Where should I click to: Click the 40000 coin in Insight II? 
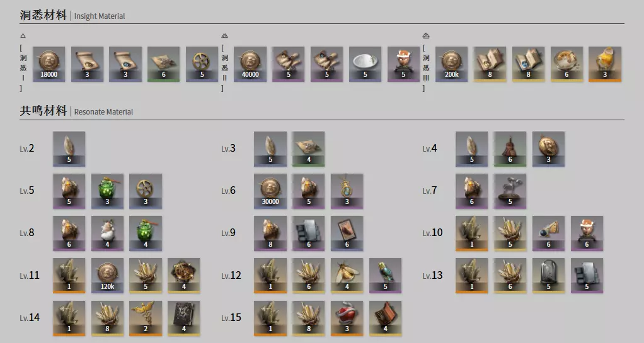[x=250, y=64]
